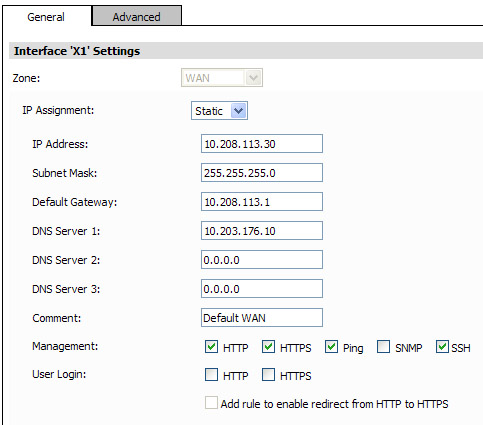Click the Static text in IP Assignment combo
Viewport: 483px width, 425px height.
coord(209,111)
